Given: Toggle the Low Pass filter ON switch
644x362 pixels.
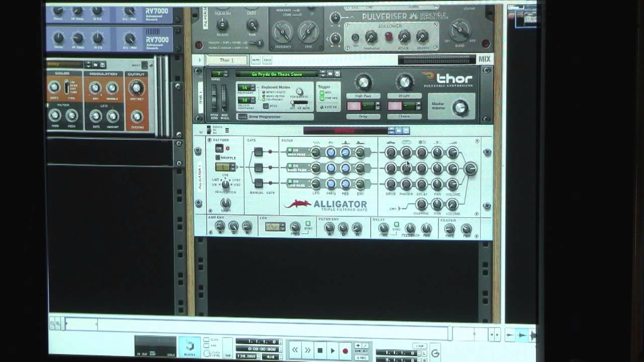Looking at the screenshot, I should click(x=290, y=181).
